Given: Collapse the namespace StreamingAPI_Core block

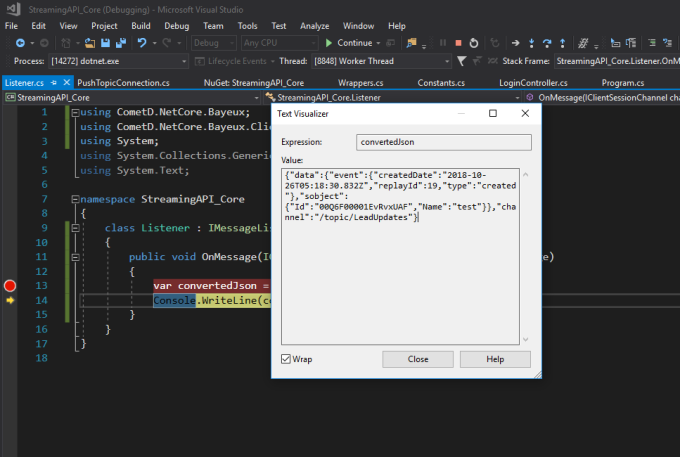Looking at the screenshot, I should (x=76, y=199).
